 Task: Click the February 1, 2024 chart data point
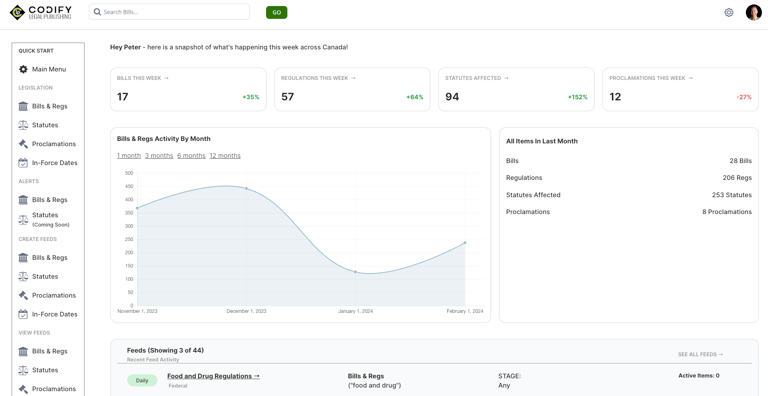point(465,243)
